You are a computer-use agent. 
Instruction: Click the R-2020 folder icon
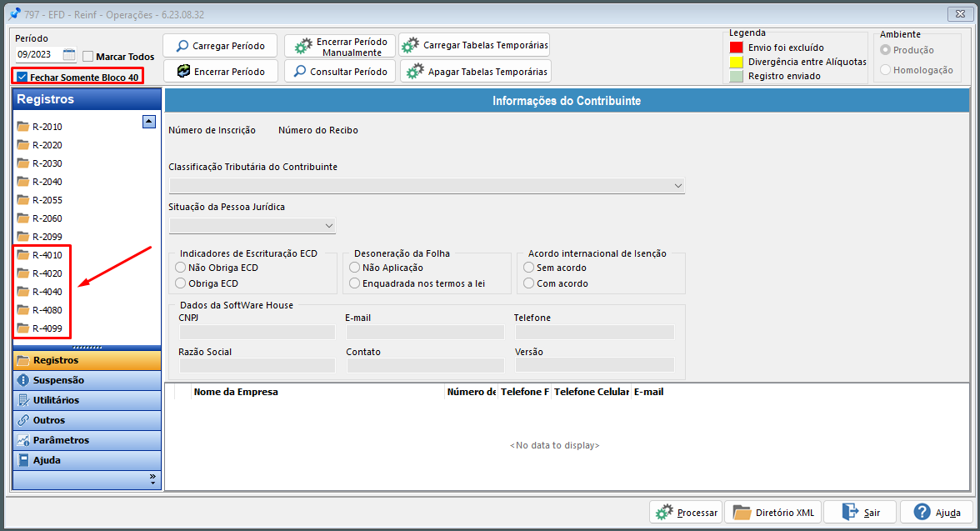[23, 144]
